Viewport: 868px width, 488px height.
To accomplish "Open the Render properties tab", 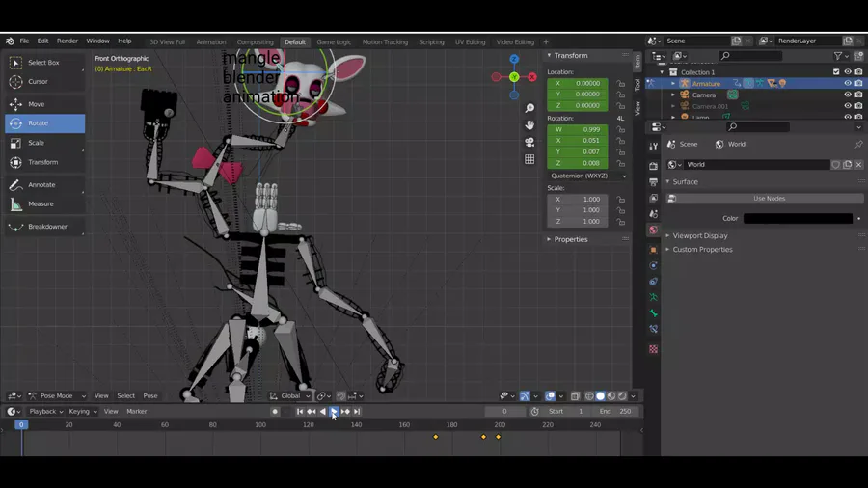I will 653,166.
